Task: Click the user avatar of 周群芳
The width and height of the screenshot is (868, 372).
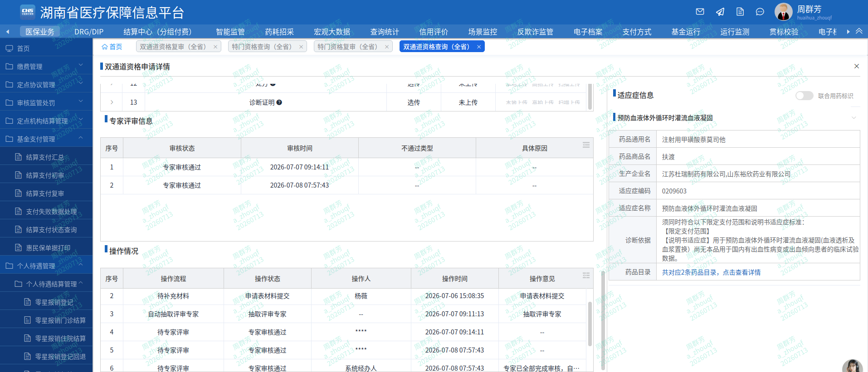Action: tap(783, 12)
